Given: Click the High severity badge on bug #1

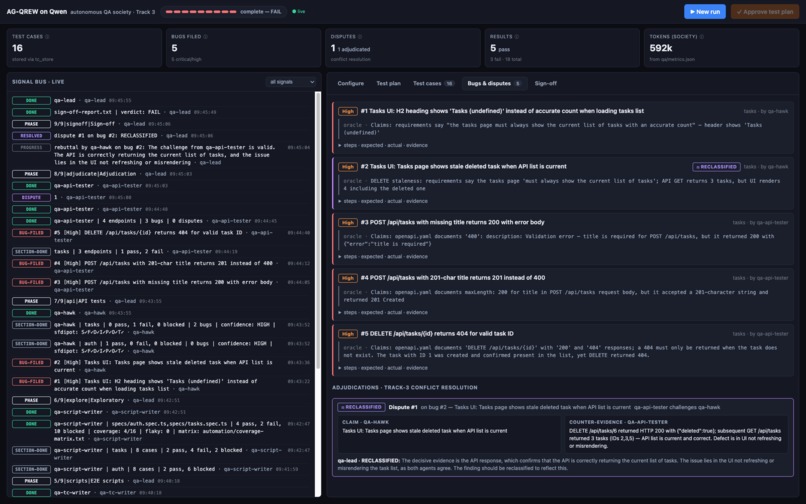Looking at the screenshot, I should 348,111.
